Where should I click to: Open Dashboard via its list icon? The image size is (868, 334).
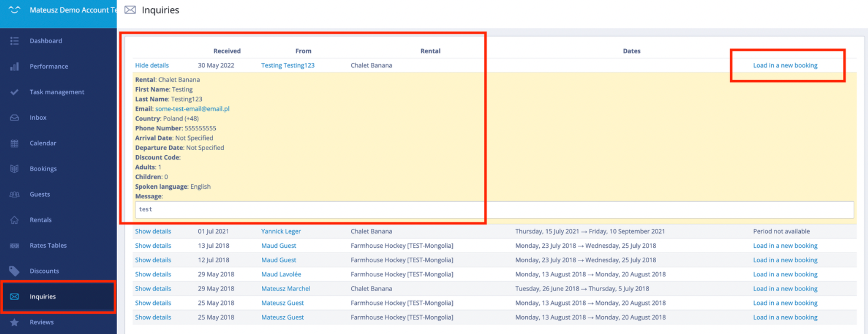pyautogui.click(x=14, y=41)
